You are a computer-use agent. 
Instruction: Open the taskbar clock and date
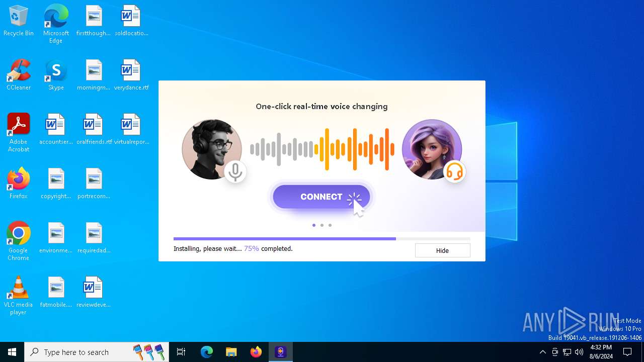click(601, 352)
